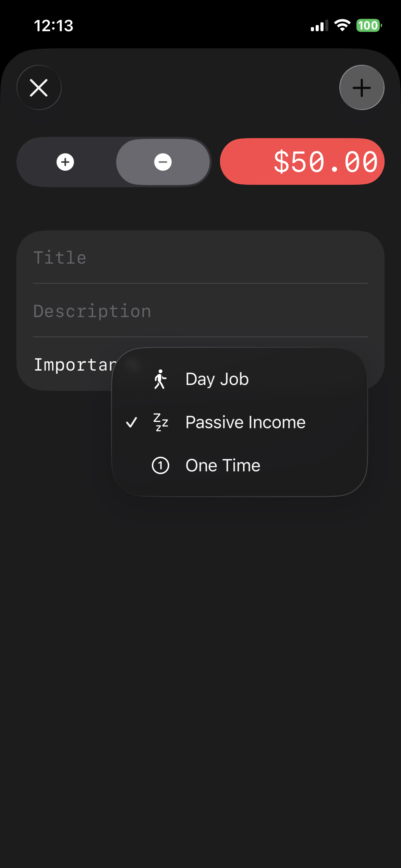Tap the plus button to add transaction

tap(362, 87)
